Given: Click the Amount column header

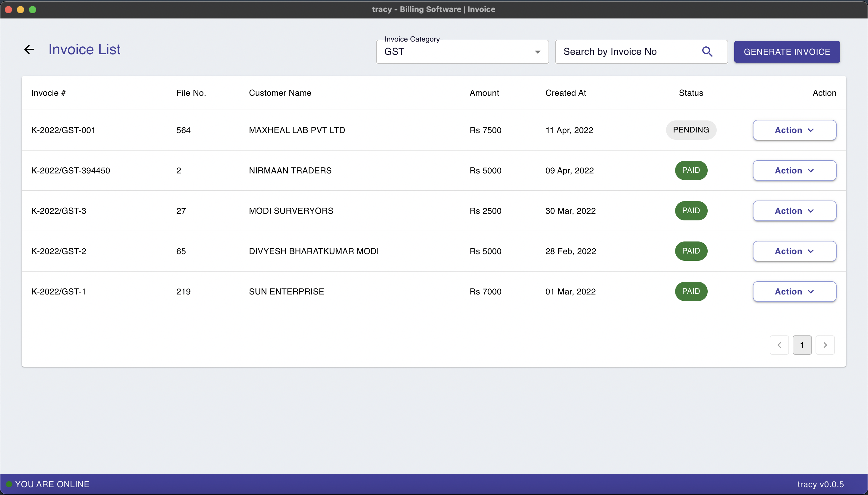Looking at the screenshot, I should (484, 93).
